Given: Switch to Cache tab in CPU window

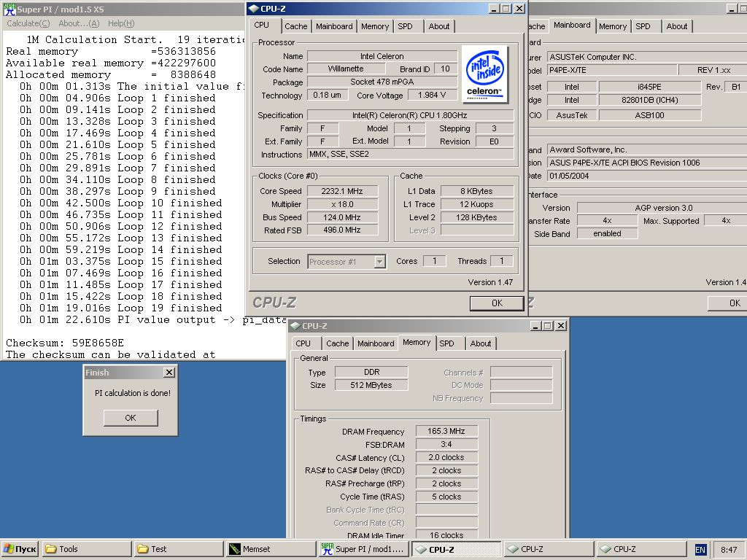Looking at the screenshot, I should pos(296,26).
